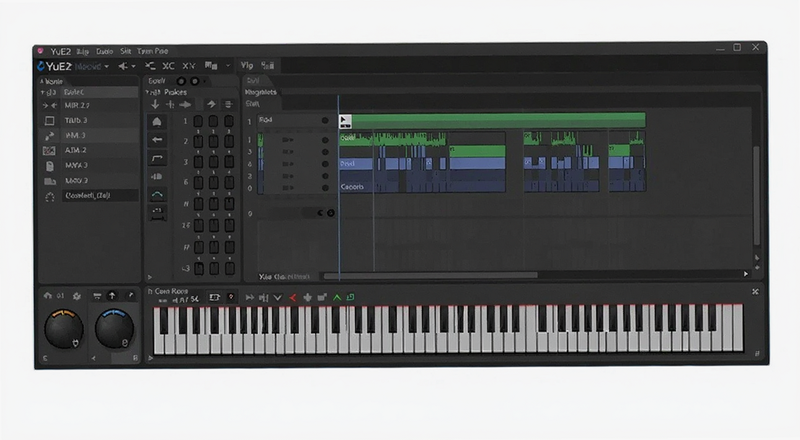
Task: Toggle second circle button beside Eoelv label
Action: (194, 81)
